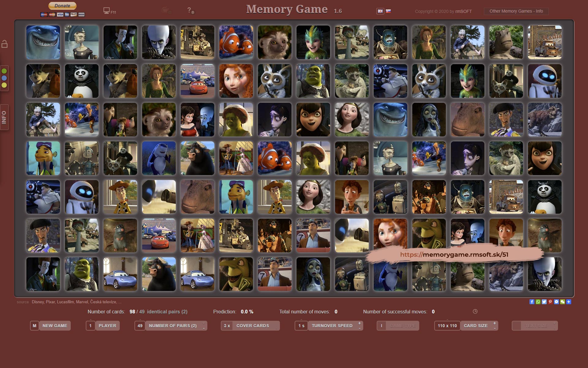Click the question mark help icon
588x368 pixels.
(189, 10)
